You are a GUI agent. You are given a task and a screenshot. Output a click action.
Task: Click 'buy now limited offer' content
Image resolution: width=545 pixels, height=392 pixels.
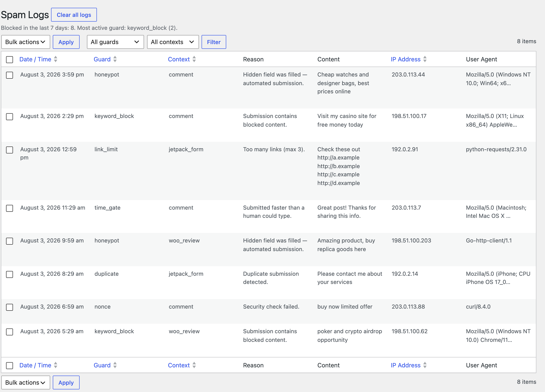point(345,307)
